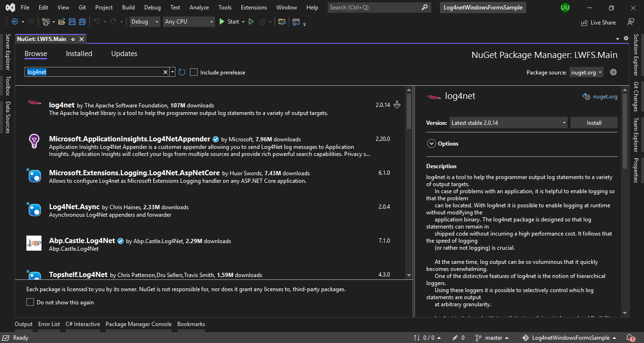Click the Send Feedback icon

click(631, 22)
